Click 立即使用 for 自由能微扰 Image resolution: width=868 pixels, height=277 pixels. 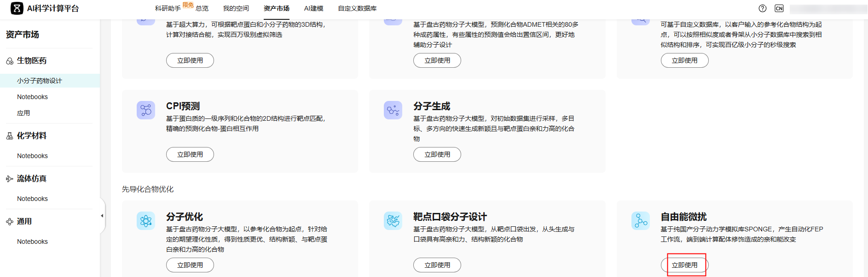685,265
